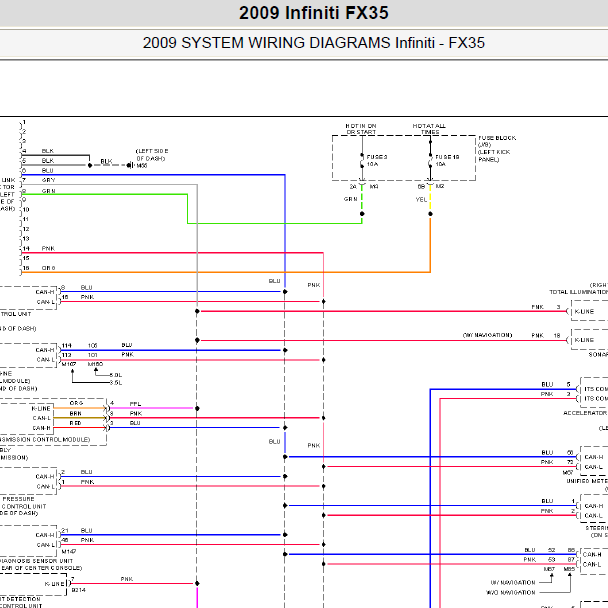Click pin number 112
Image resolution: width=608 pixels, height=608 pixels.
click(67, 355)
